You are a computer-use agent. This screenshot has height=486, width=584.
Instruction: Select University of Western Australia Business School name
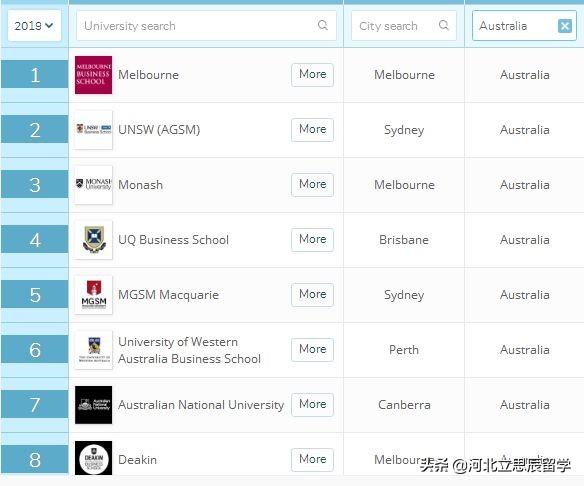point(189,350)
